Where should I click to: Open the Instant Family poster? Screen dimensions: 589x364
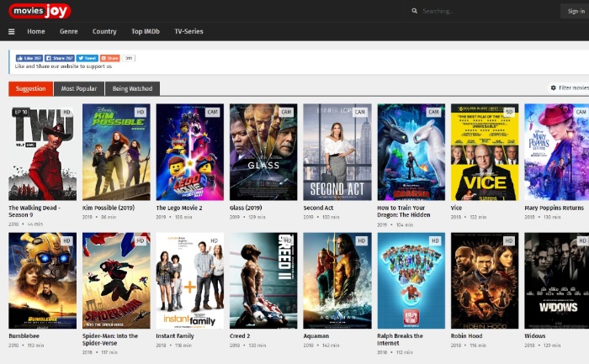(x=189, y=281)
